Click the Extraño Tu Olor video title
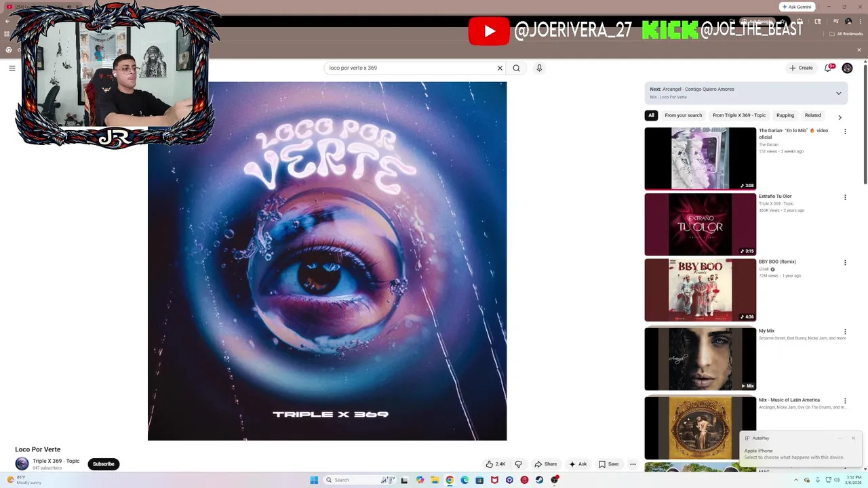 (x=775, y=197)
